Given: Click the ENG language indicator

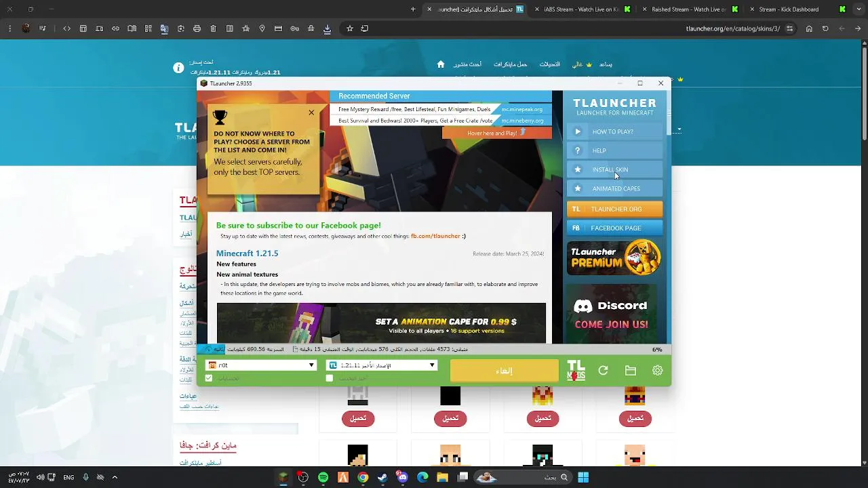Looking at the screenshot, I should pos(68,477).
